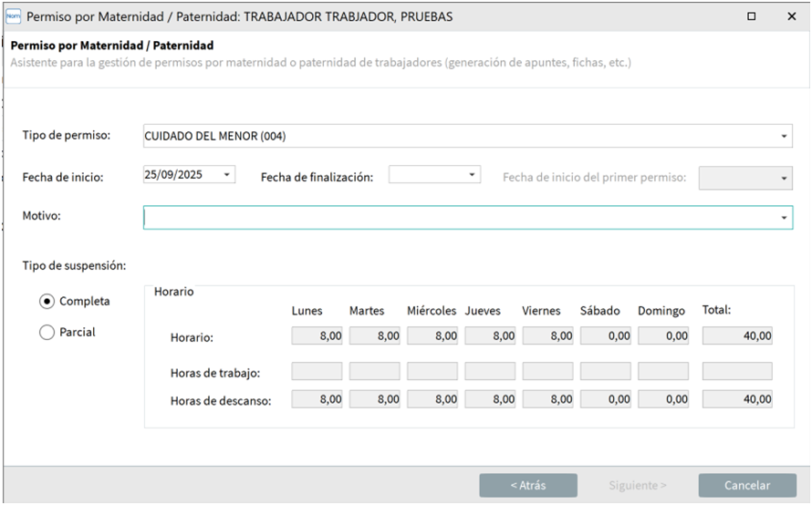
Task: Select the Completa suspension radio button
Action: click(x=47, y=301)
